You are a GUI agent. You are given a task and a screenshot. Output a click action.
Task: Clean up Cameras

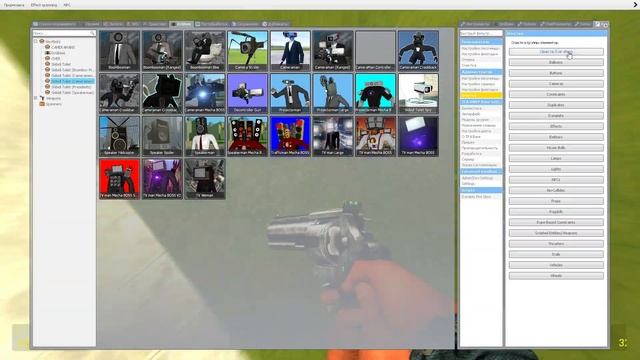click(x=556, y=84)
